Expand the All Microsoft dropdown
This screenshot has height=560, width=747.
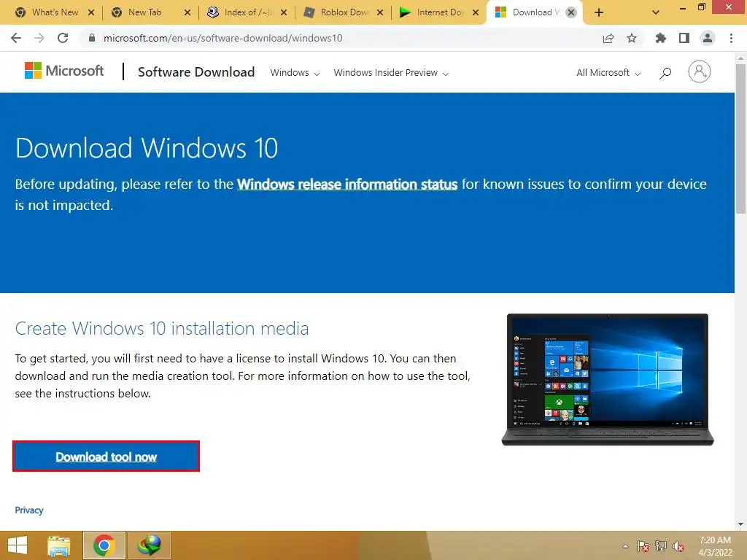pyautogui.click(x=608, y=73)
